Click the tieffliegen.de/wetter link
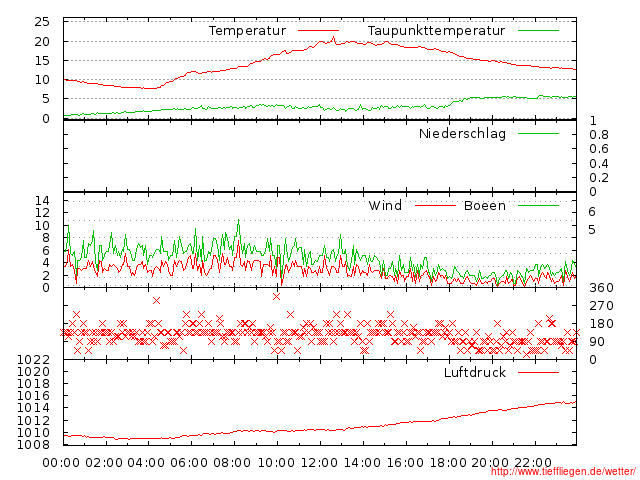This screenshot has width=640, height=480. [563, 471]
